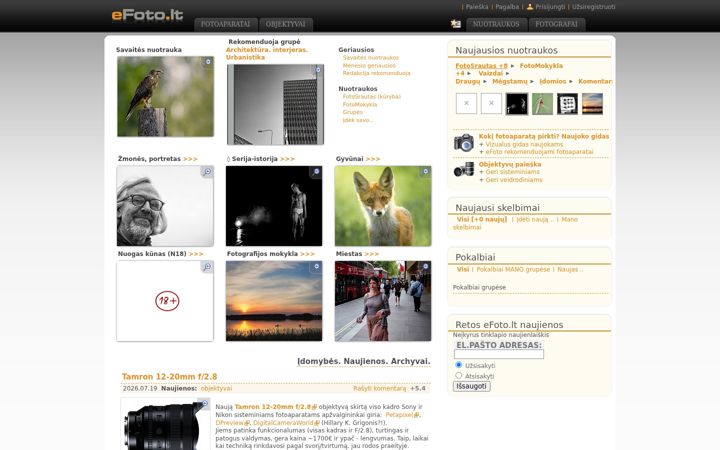The height and width of the screenshot is (450, 720).
Task: Expand the Miestas >>> arrows
Action: coord(371,253)
